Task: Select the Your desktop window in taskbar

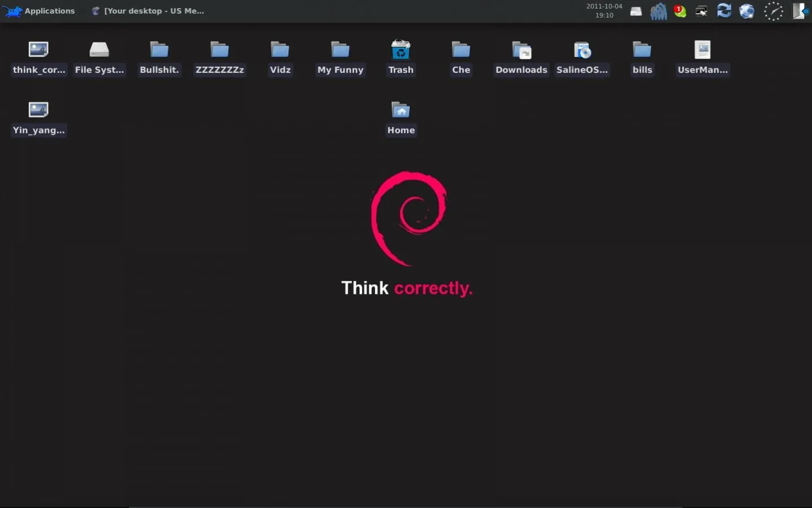Action: point(148,11)
